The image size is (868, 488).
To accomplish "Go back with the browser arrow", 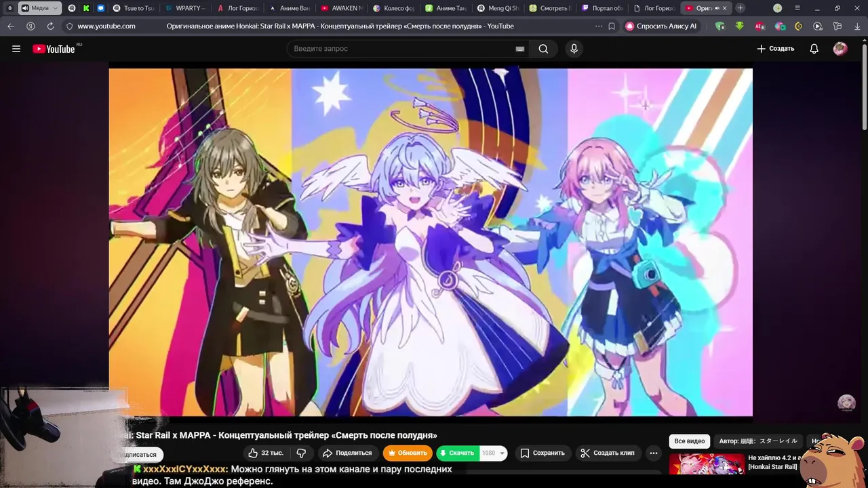I will (x=11, y=26).
